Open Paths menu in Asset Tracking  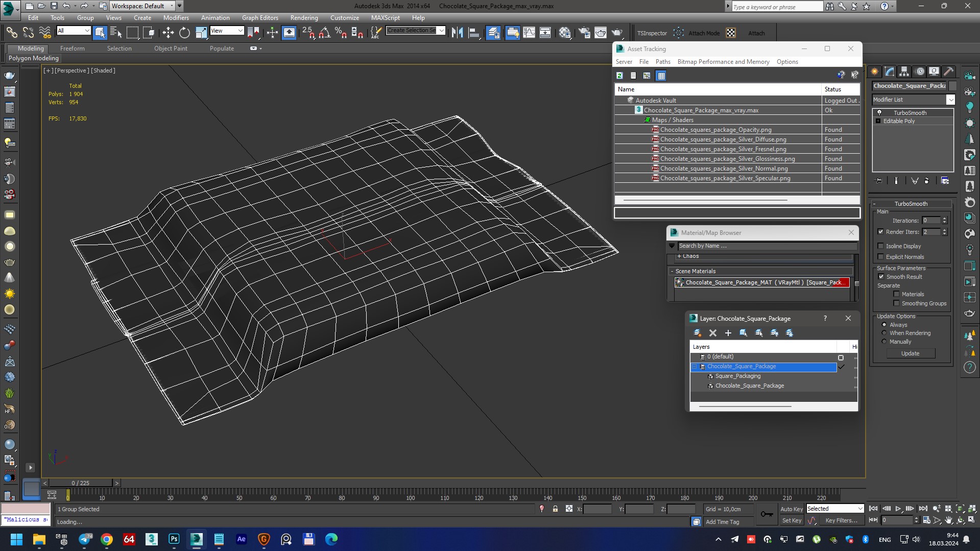(663, 62)
